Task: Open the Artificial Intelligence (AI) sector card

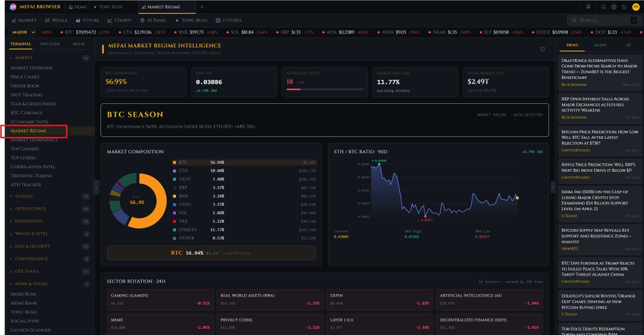Action: click(x=489, y=299)
